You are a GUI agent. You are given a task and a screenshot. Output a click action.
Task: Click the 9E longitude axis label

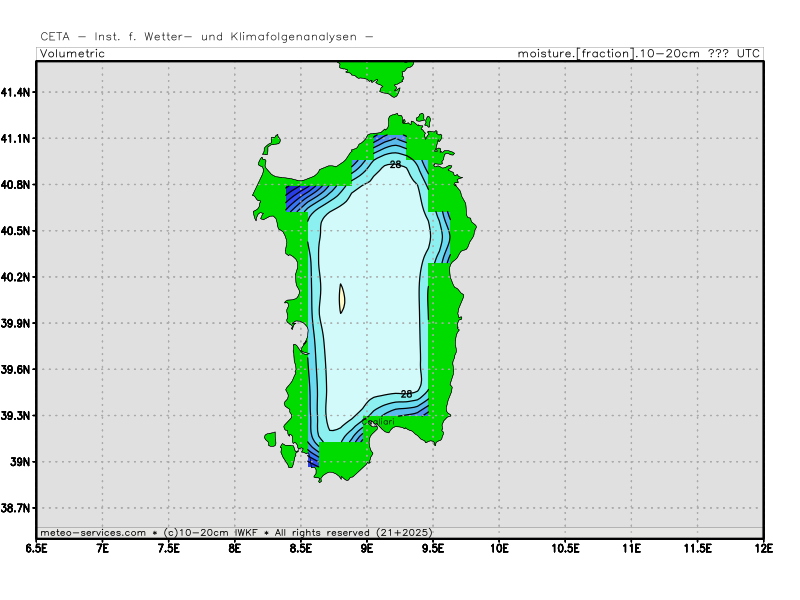click(368, 549)
